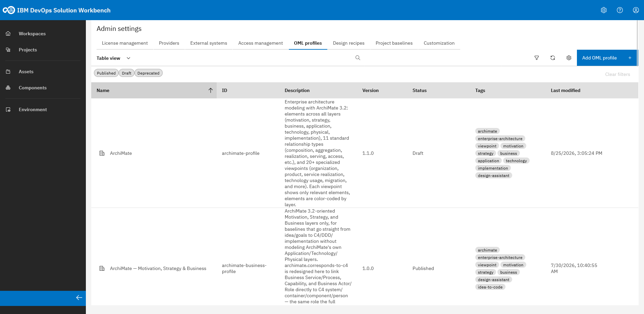Click the ArchiMate row profile icon
This screenshot has width=644, height=314.
(102, 153)
